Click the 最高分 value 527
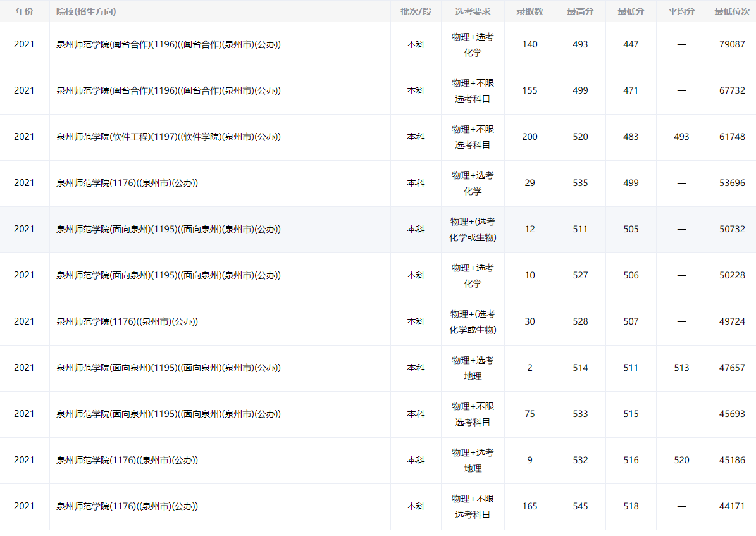 (580, 275)
